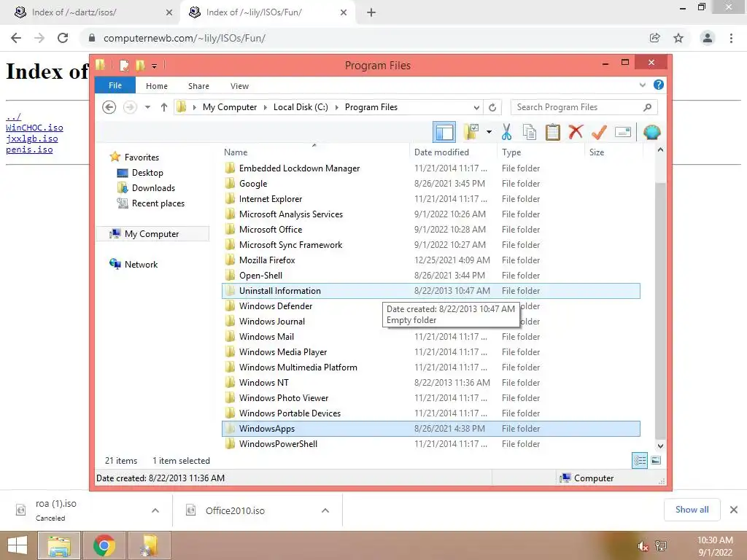Select Recent places in navigation pane

158,203
